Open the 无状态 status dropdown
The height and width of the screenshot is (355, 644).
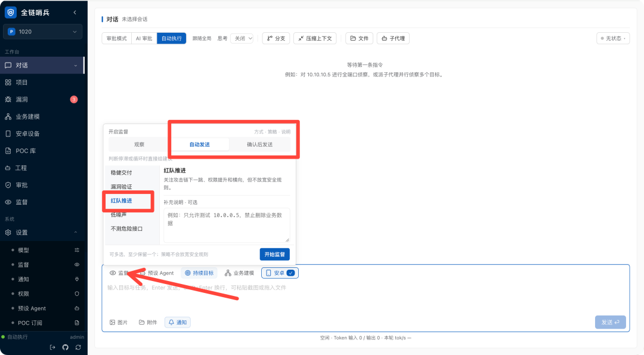click(613, 38)
